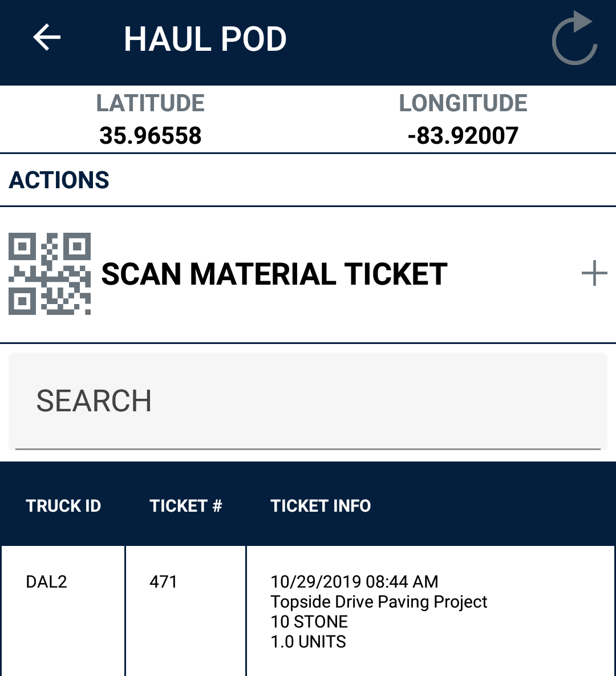Tap the HAUL POD page title
616x676 pixels.
pyautogui.click(x=205, y=39)
